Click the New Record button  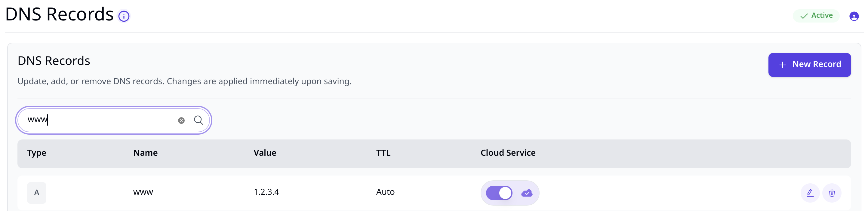coord(809,65)
